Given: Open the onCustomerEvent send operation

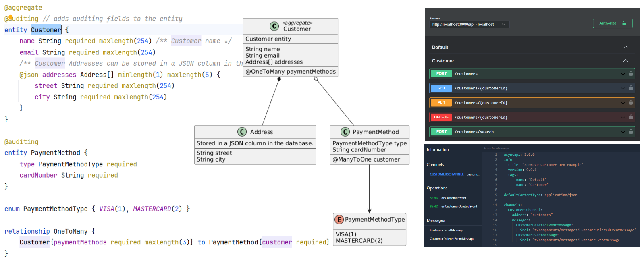Looking at the screenshot, I should (453, 198).
